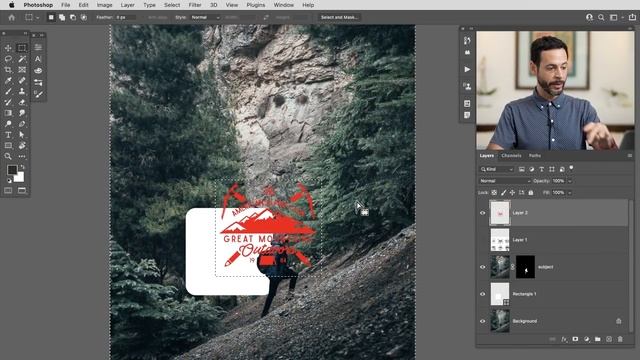Open the File menu
Screen dimensions: 640x360
click(66, 5)
